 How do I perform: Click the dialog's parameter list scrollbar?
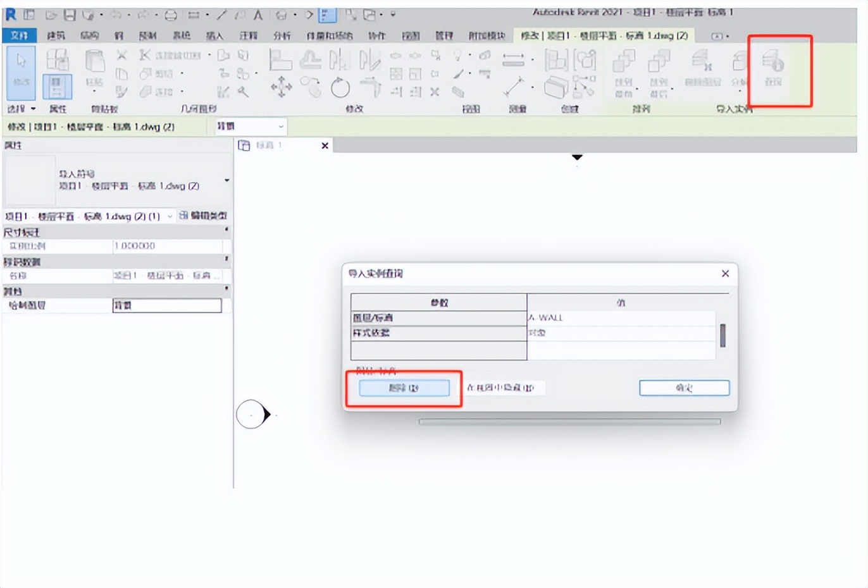(x=722, y=335)
